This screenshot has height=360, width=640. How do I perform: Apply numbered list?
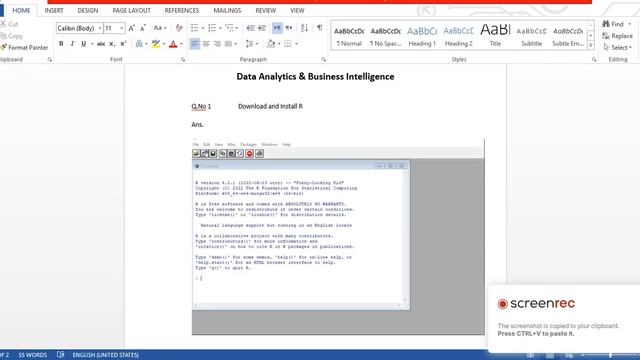pyautogui.click(x=212, y=28)
